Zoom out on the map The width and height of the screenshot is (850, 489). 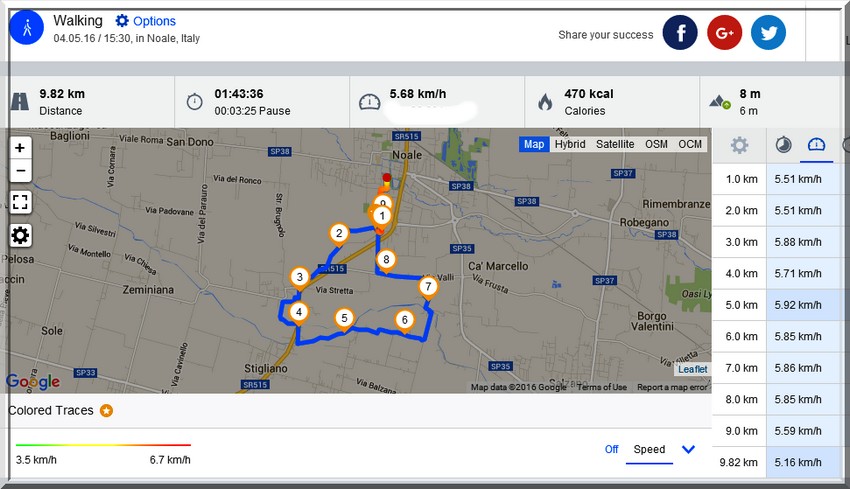pyautogui.click(x=20, y=171)
